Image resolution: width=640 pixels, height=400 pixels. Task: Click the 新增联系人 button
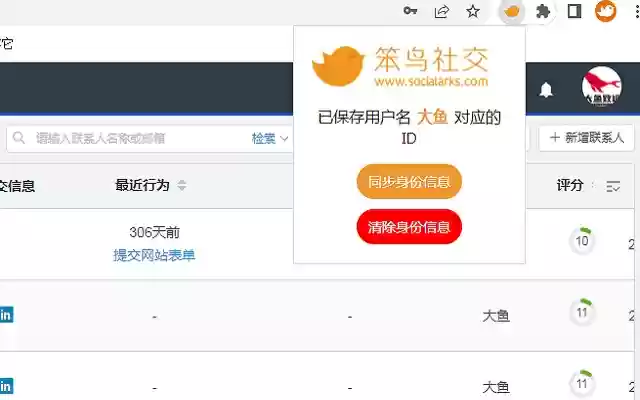click(587, 138)
